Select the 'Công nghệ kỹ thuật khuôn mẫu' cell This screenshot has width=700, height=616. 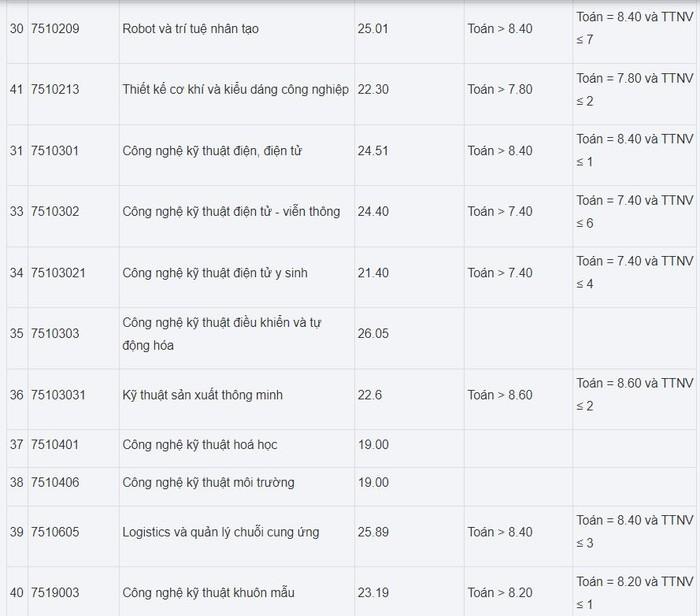tap(208, 592)
